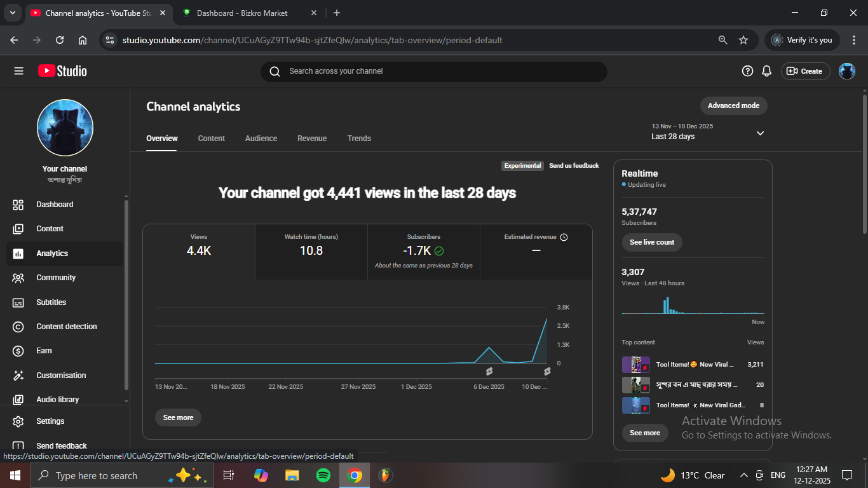The image size is (868, 488).
Task: Click the See live count button
Action: [x=652, y=242]
